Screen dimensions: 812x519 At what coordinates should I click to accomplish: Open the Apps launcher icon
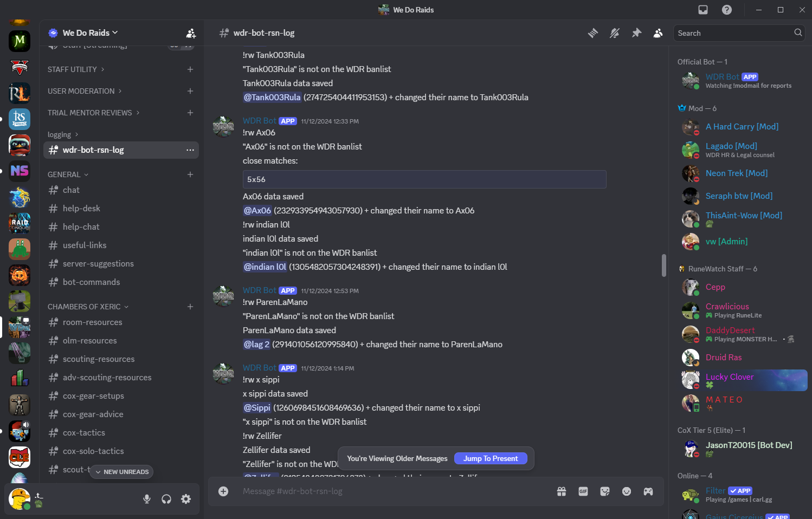click(648, 491)
